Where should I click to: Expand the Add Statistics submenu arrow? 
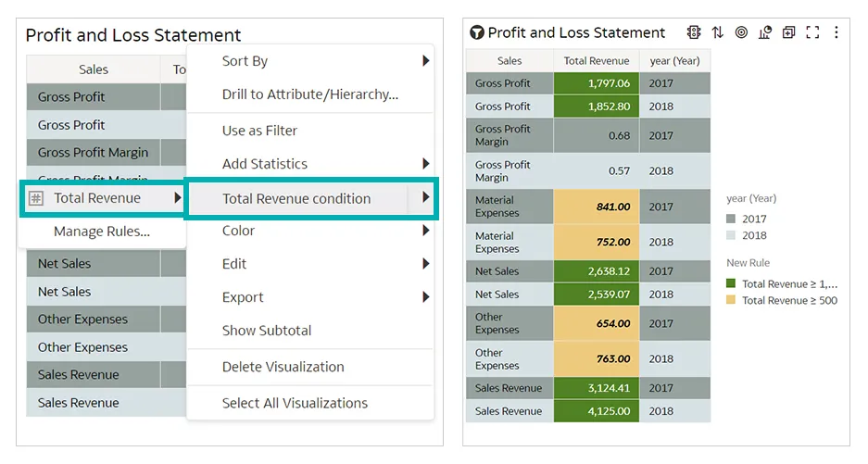425,164
